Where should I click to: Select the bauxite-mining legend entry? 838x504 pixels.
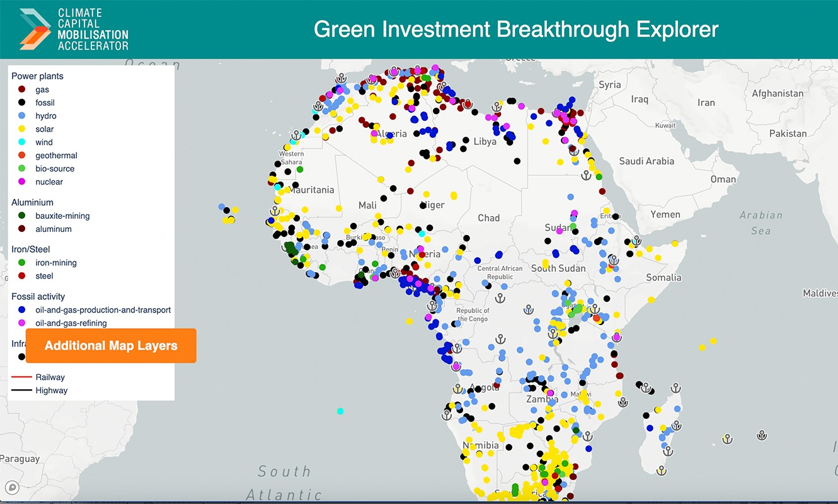click(x=62, y=216)
